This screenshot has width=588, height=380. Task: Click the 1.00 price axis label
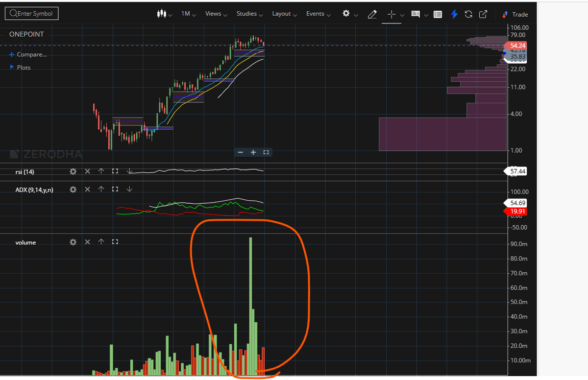point(517,150)
